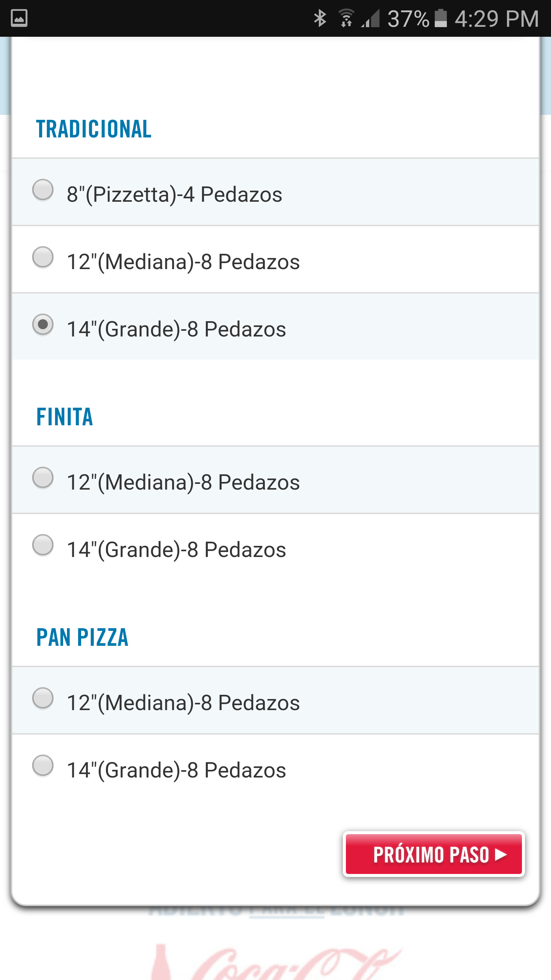551x980 pixels.
Task: Click the Finita section heading
Action: point(65,416)
